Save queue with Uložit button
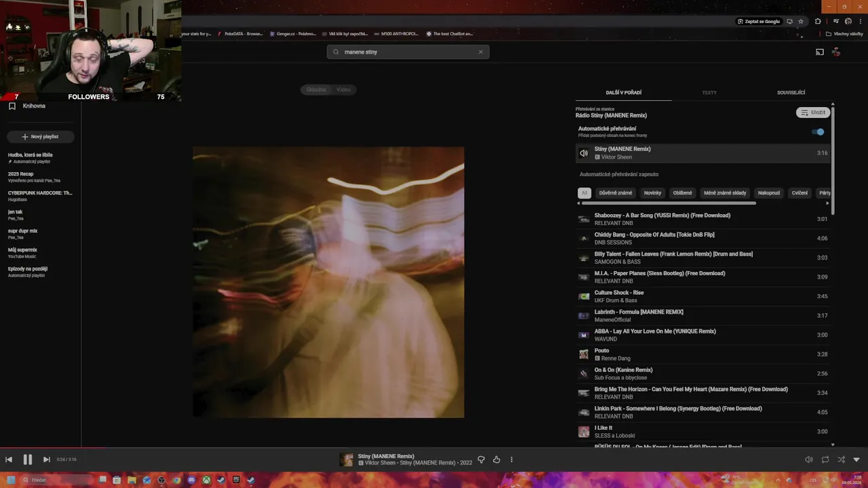868x488 pixels. (x=812, y=113)
